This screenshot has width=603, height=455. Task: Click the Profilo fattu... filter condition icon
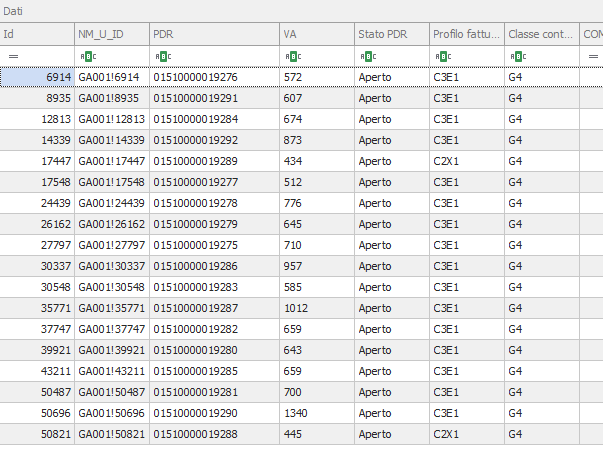click(x=443, y=57)
